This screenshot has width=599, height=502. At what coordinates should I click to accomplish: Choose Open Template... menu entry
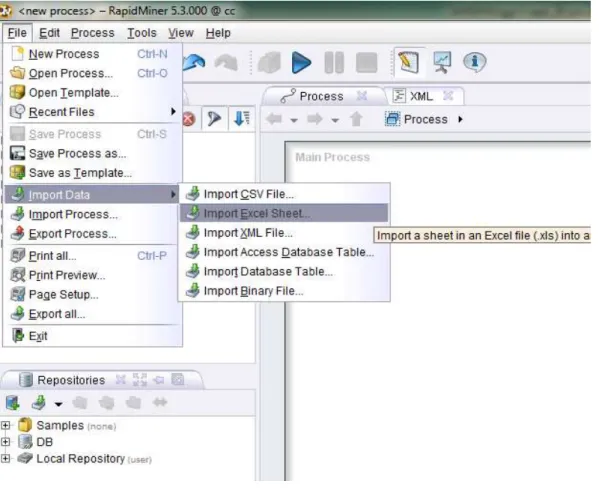[x=92, y=92]
